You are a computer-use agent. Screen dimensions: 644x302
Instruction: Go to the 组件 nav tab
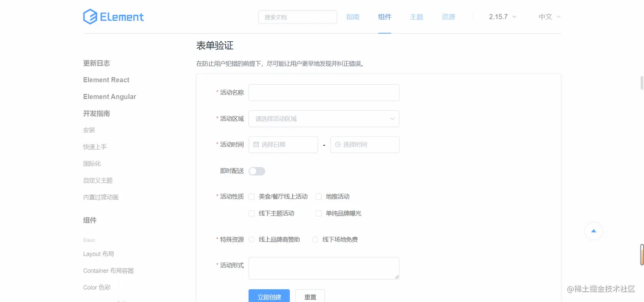tap(385, 17)
